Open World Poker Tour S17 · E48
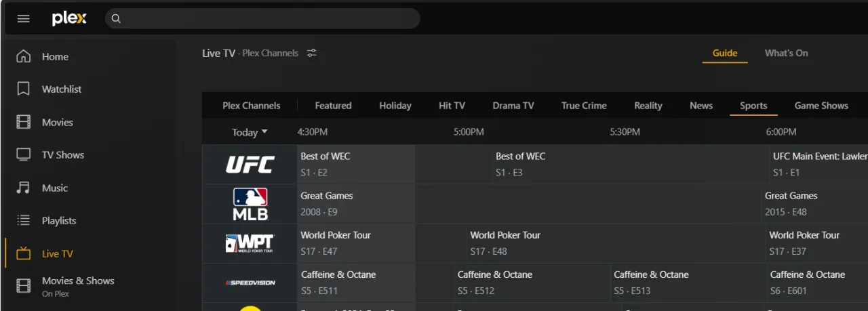This screenshot has width=868, height=311. (x=616, y=243)
